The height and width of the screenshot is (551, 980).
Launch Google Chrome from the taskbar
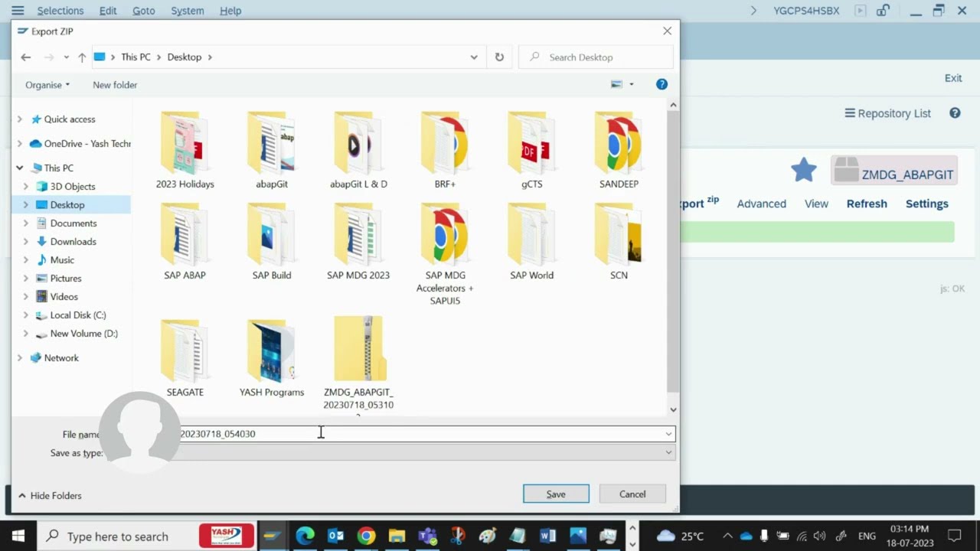point(366,536)
